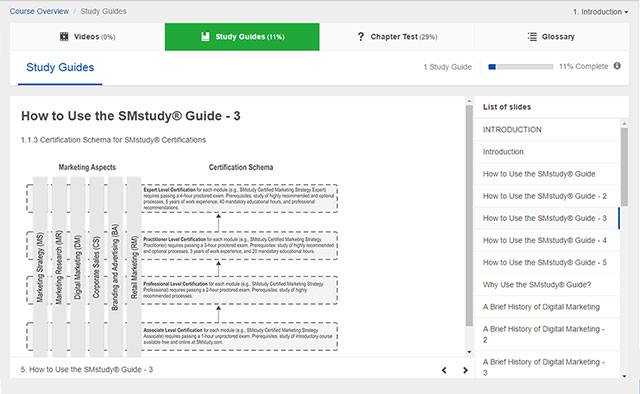Open the 1. Introduction chapter dropdown
640x394 pixels.
(600, 12)
